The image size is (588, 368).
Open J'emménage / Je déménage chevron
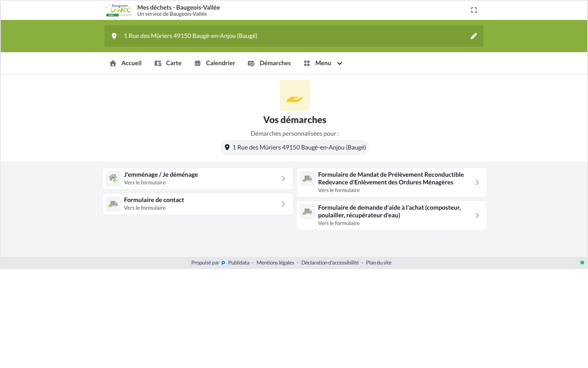coord(283,179)
